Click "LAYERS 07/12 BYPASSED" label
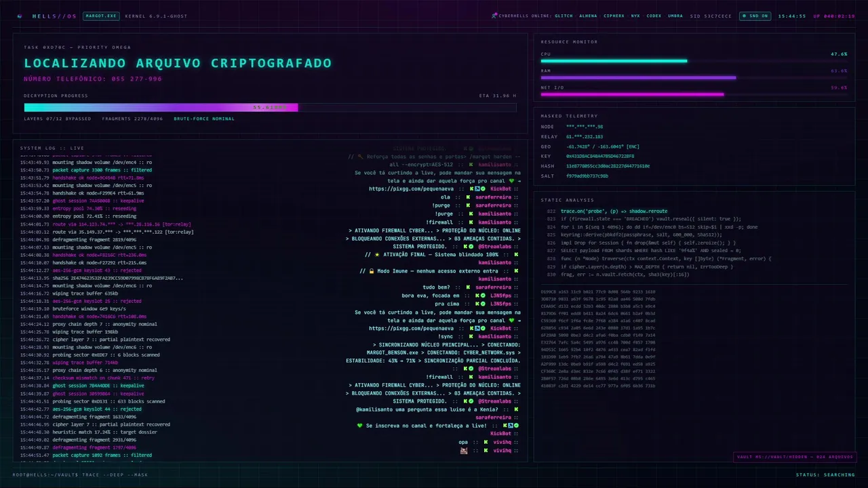 point(58,119)
